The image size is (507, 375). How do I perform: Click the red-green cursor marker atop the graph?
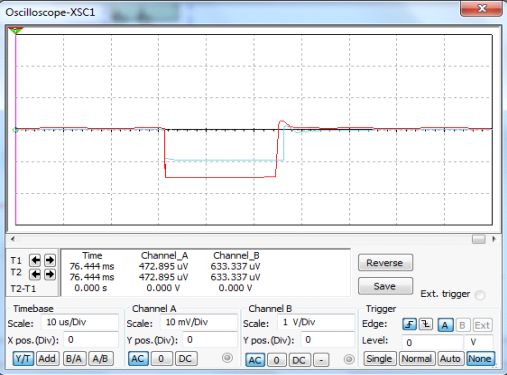pos(16,31)
